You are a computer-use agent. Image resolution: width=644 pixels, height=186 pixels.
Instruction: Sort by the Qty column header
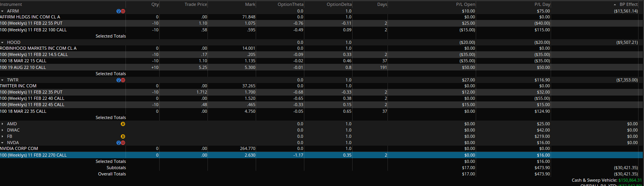(155, 4)
